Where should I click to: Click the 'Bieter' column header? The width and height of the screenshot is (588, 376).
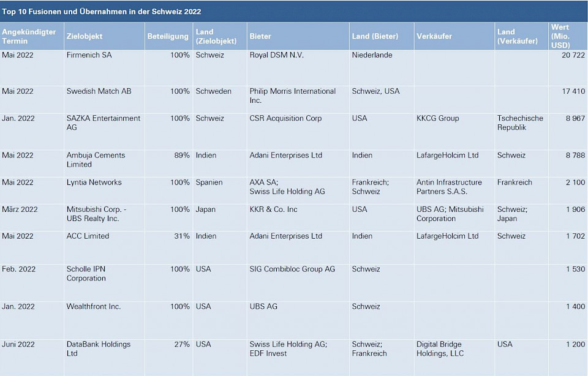pos(260,36)
